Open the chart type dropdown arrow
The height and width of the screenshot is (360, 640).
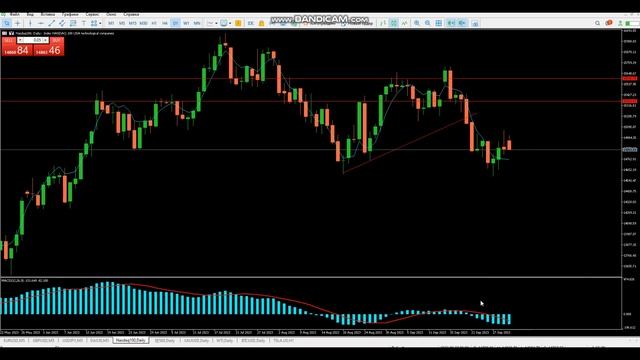coord(216,23)
